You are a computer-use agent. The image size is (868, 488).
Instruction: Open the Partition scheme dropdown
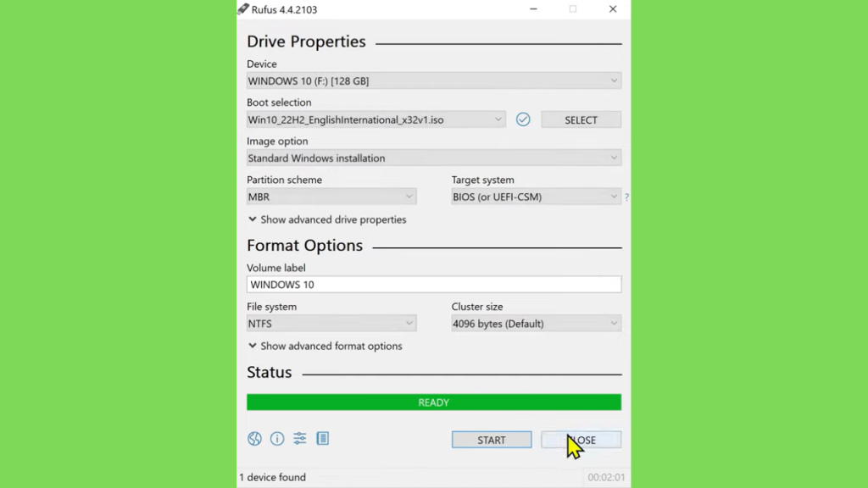click(331, 197)
